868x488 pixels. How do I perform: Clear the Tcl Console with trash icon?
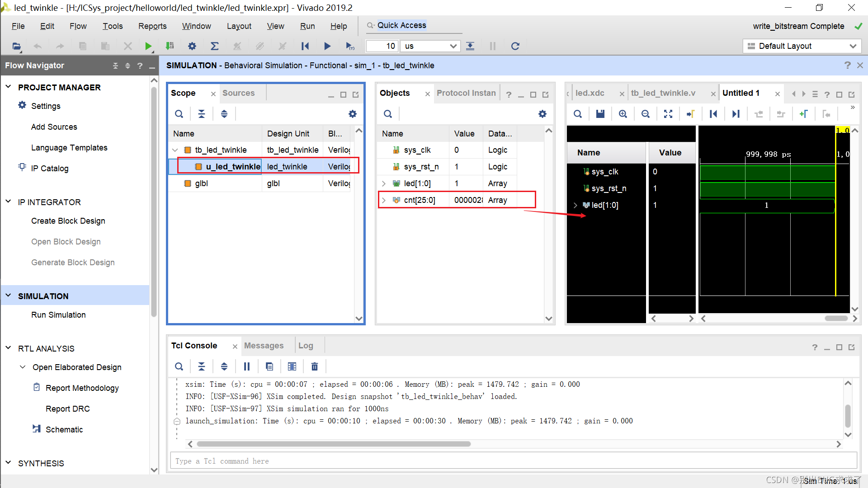pos(315,366)
